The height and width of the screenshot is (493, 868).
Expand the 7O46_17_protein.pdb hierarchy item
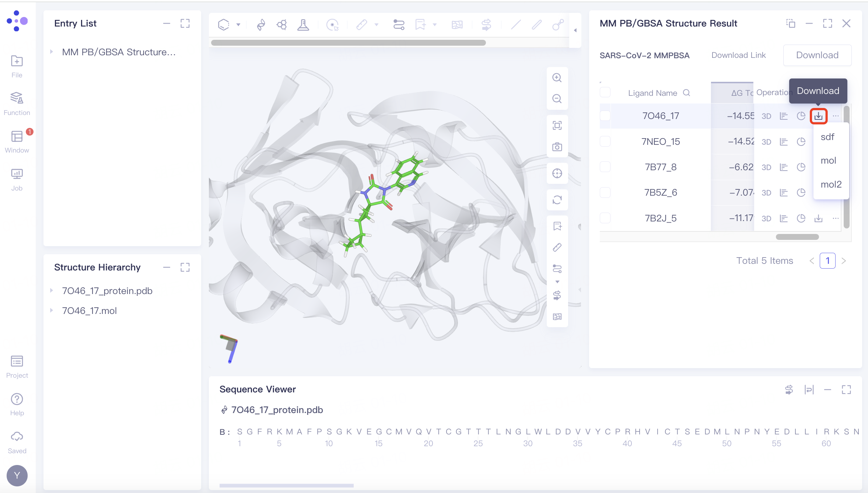click(51, 290)
